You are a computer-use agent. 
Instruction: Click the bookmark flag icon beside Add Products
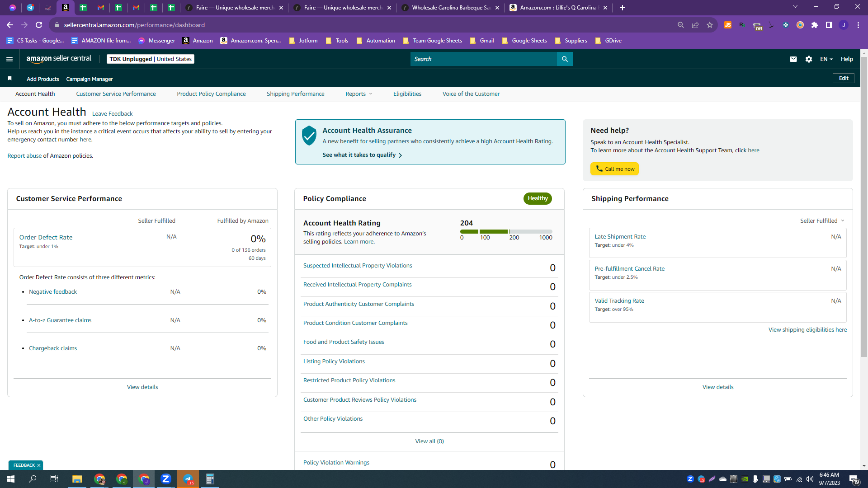(9, 79)
